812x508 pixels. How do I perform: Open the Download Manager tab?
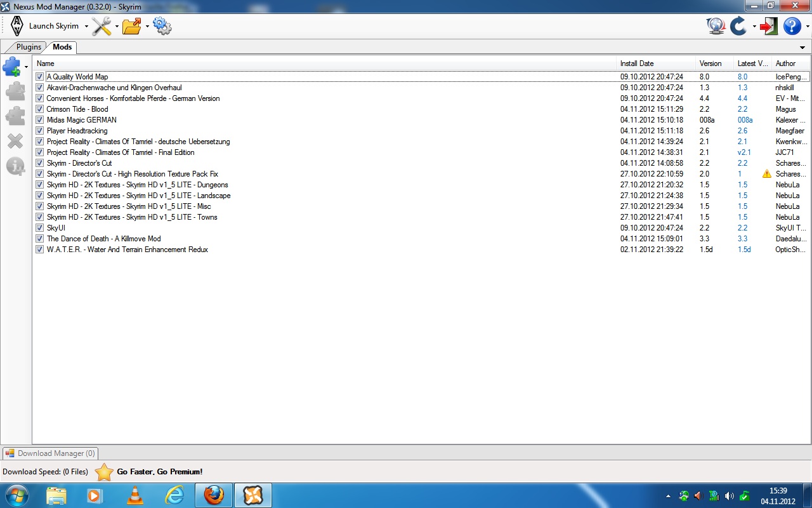coord(51,453)
